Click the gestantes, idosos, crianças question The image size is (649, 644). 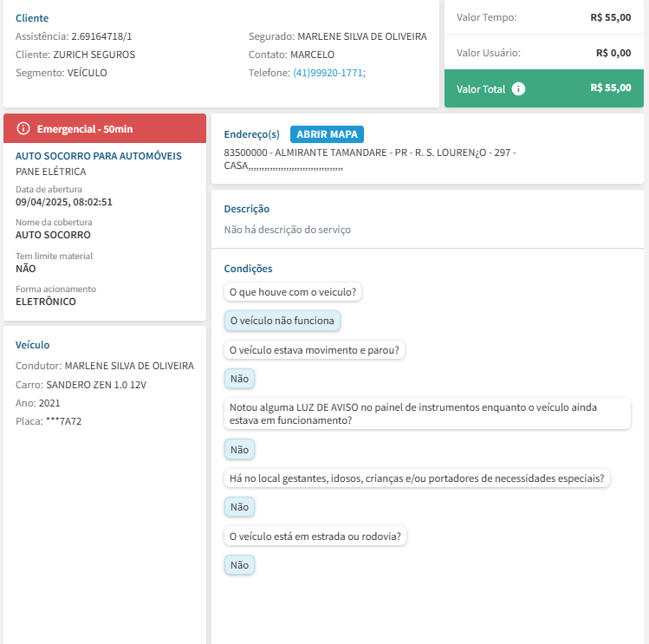pos(417,478)
